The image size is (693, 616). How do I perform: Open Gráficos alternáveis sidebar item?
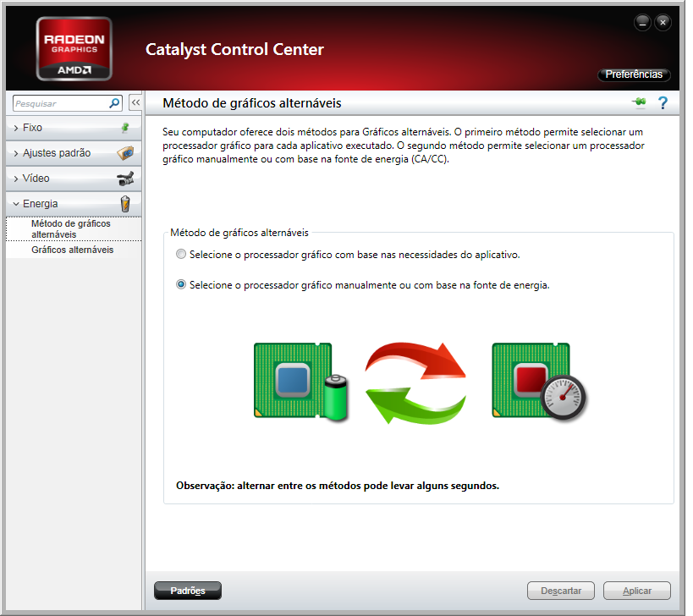point(74,250)
